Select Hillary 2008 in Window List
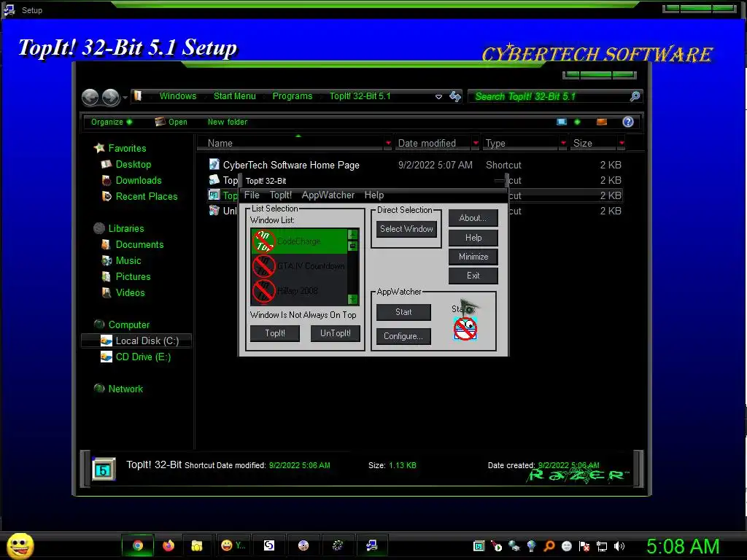Screen dimensions: 747x560 (x=298, y=290)
